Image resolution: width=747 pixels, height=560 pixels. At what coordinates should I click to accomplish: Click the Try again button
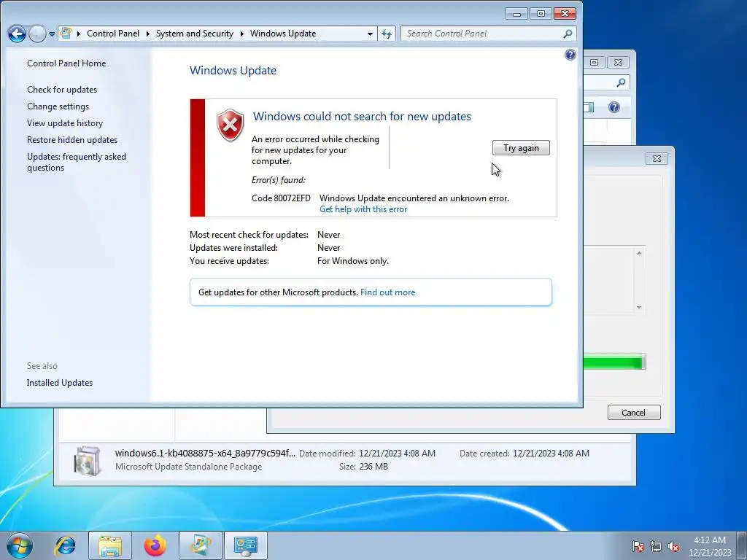coord(521,147)
